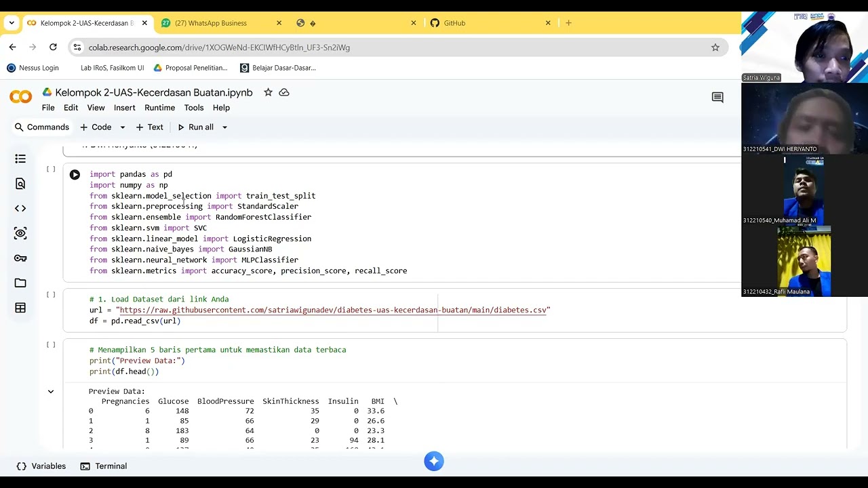
Task: Switch to the untitled globe tab
Action: coord(356,23)
